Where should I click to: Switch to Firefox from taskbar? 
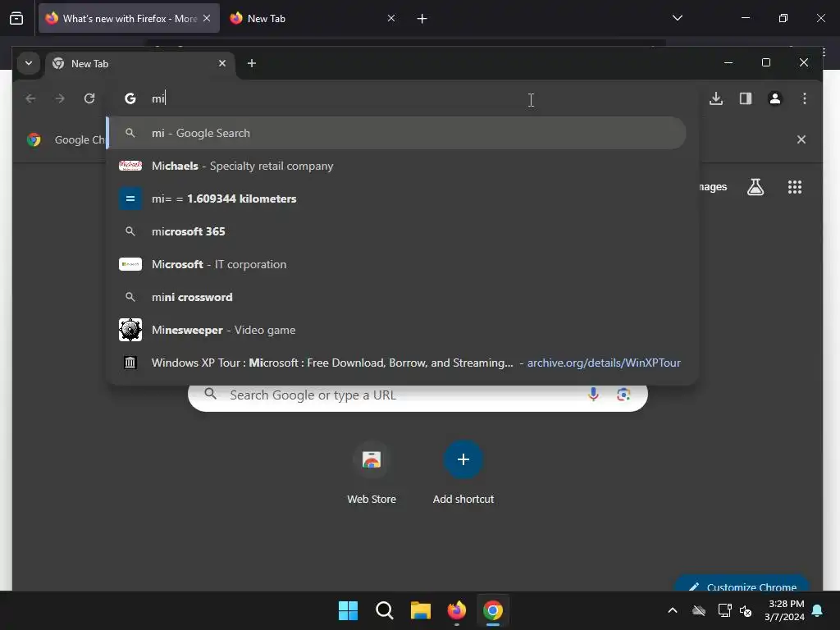[x=456, y=610]
